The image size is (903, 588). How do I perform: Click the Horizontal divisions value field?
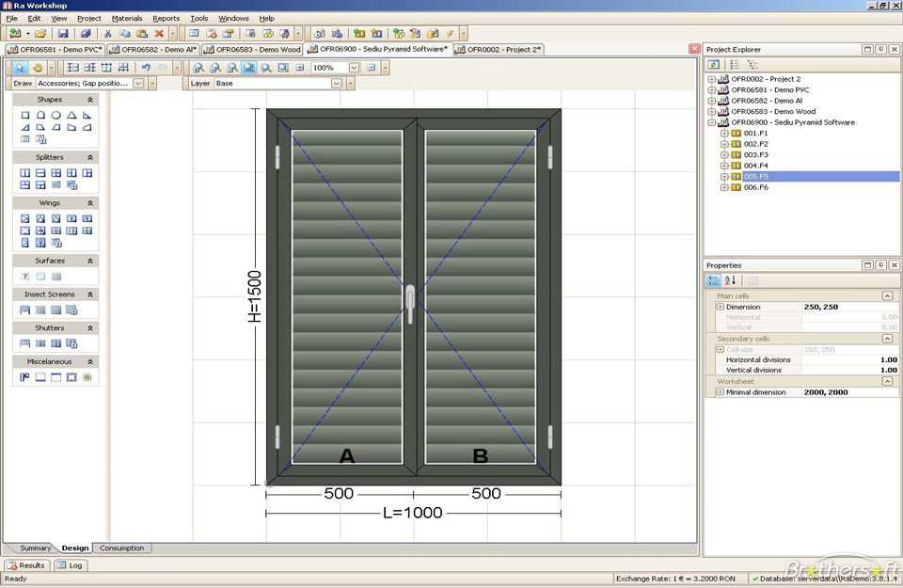[849, 359]
